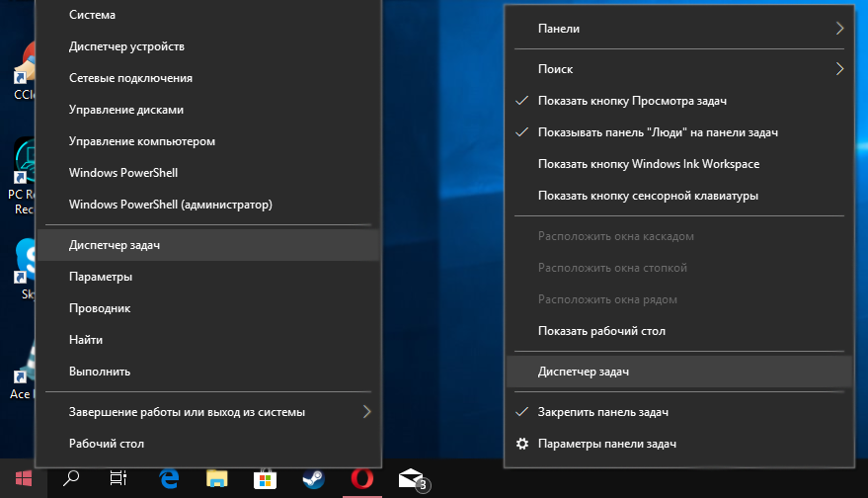Open Диспетчер устройств menu entry
This screenshot has width=868, height=498.
pos(208,46)
